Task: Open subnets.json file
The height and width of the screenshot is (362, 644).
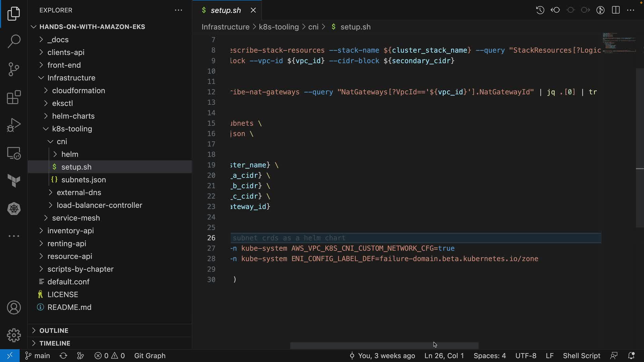Action: tap(84, 180)
